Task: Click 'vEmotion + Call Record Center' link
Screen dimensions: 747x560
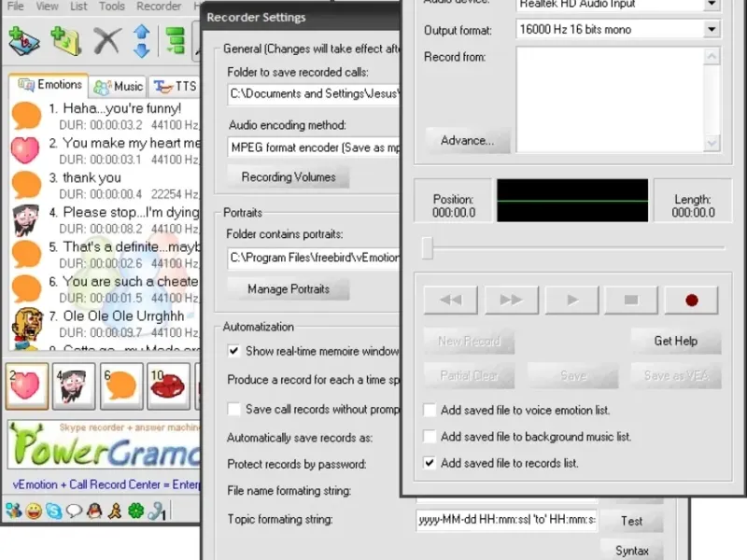Action: point(106,484)
